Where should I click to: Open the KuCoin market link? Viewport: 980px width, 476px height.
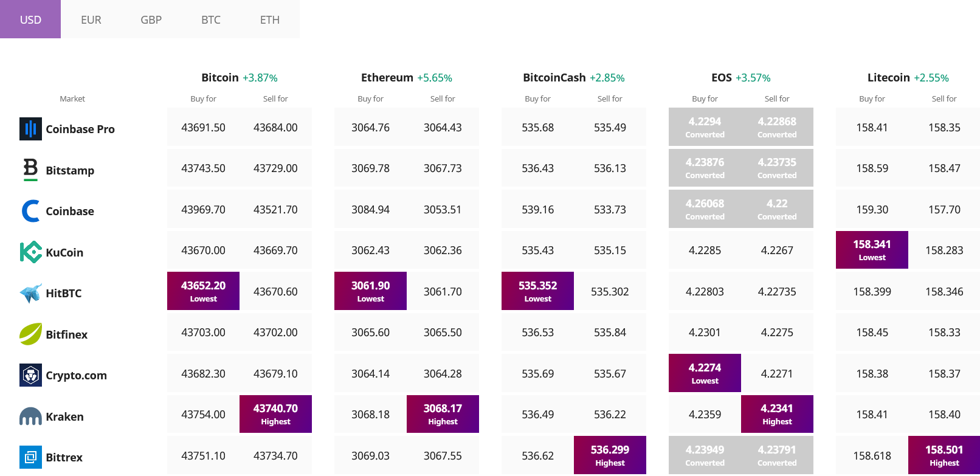tap(64, 252)
